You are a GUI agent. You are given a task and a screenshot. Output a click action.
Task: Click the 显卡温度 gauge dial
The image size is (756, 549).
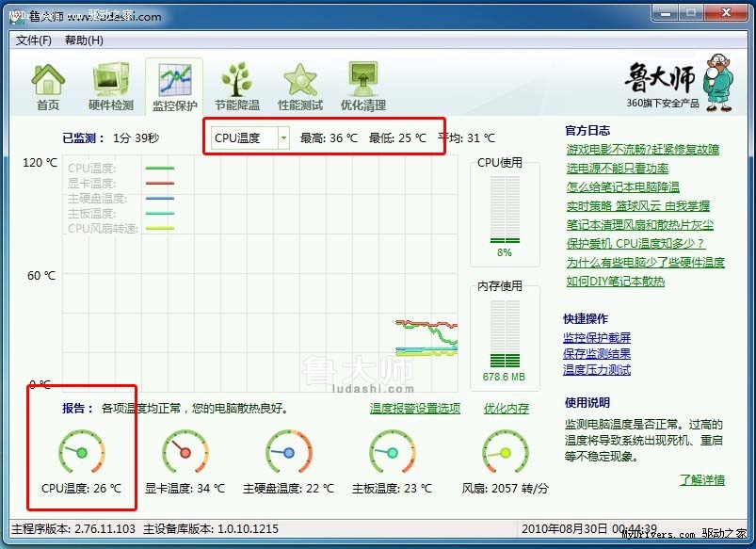coord(185,452)
